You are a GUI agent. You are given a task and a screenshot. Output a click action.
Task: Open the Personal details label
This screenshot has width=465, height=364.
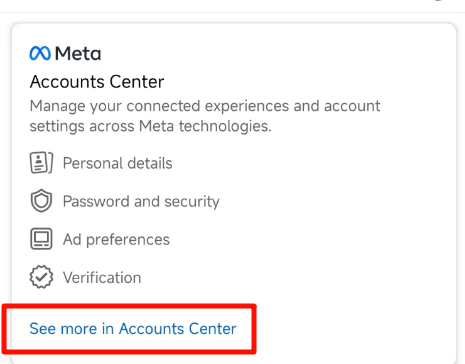click(118, 163)
